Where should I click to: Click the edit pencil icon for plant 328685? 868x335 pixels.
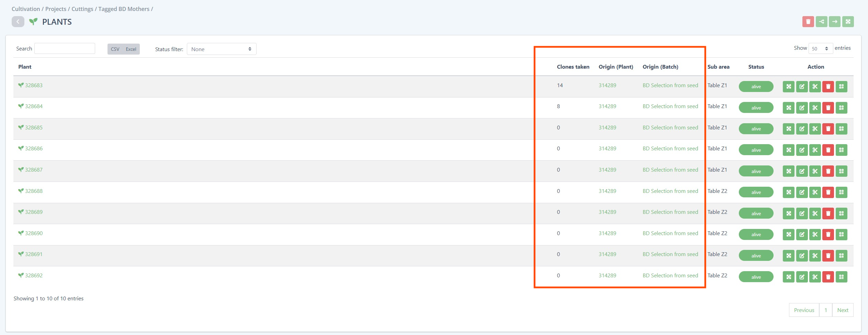(802, 129)
